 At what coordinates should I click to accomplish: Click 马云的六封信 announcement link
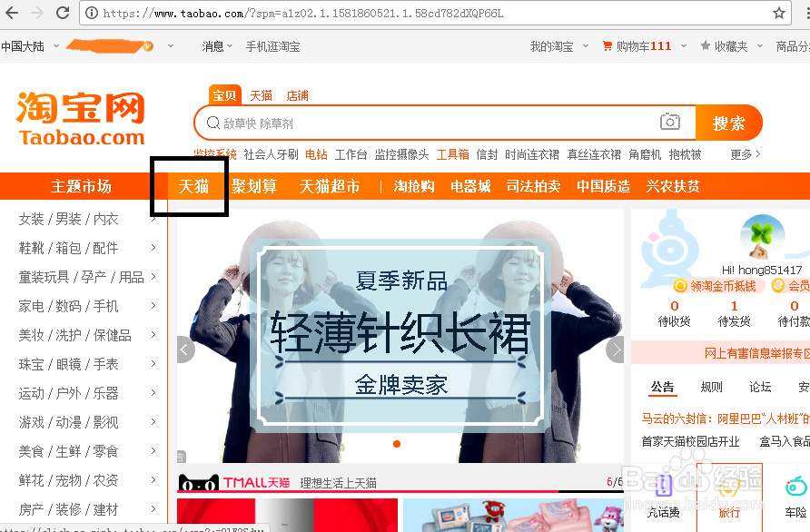pos(726,419)
